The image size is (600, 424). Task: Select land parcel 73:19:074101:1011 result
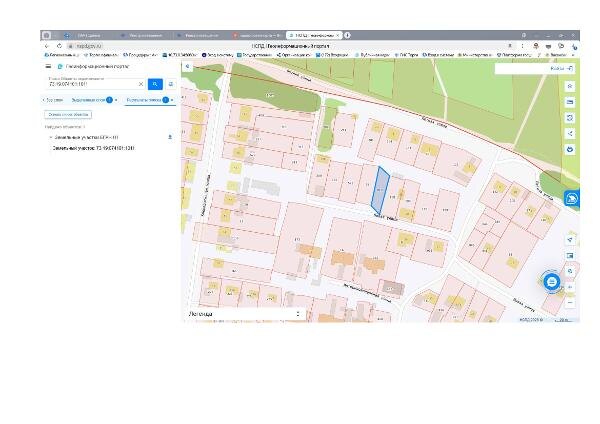(x=93, y=148)
